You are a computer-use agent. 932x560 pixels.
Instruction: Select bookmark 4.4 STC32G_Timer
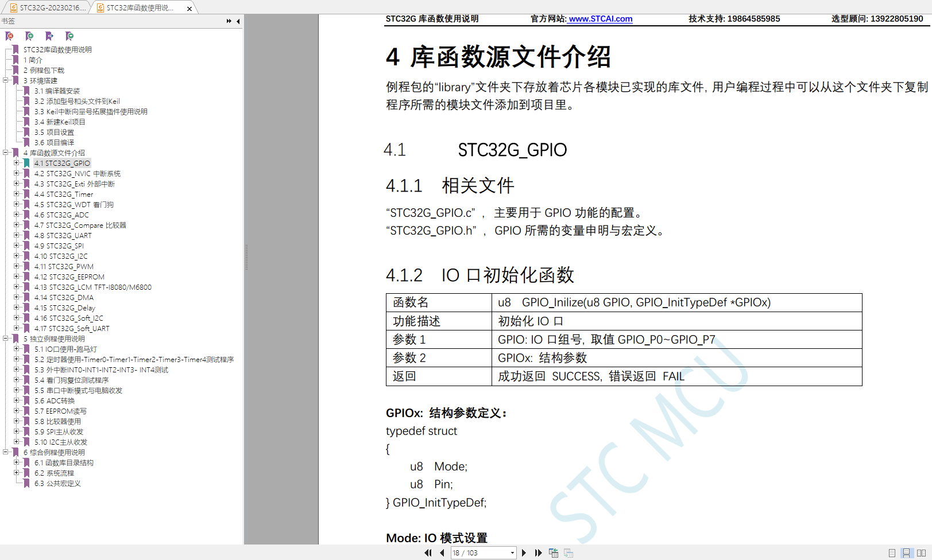(x=64, y=194)
